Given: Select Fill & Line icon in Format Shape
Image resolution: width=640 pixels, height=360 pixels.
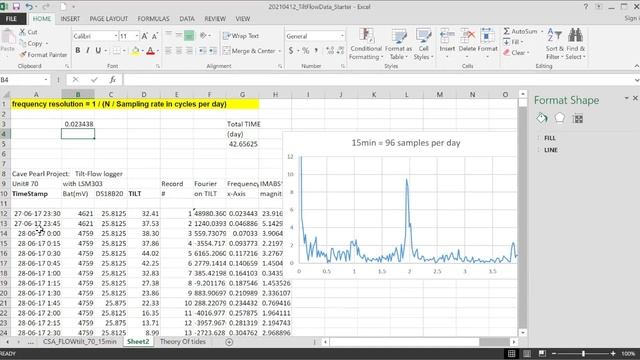Looking at the screenshot, I should pyautogui.click(x=542, y=118).
